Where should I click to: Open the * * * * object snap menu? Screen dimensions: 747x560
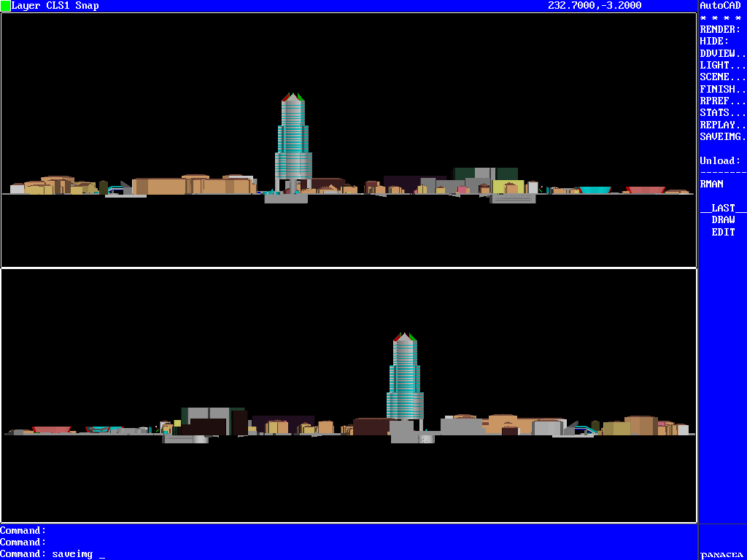click(x=720, y=17)
